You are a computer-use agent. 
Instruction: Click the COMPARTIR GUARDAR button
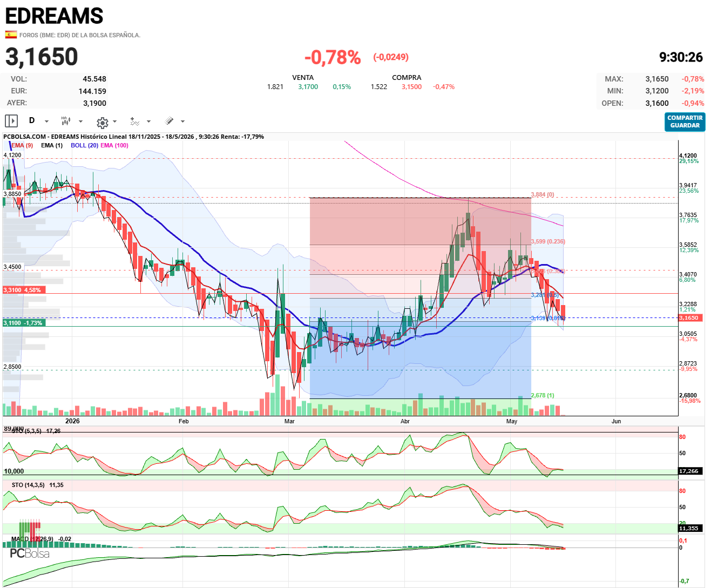pyautogui.click(x=685, y=121)
